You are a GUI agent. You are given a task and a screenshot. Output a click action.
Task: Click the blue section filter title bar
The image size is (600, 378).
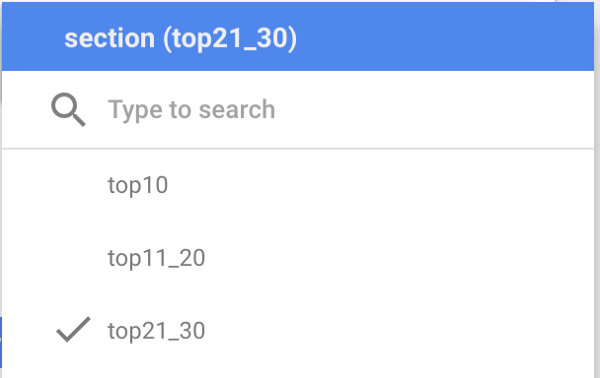click(298, 37)
